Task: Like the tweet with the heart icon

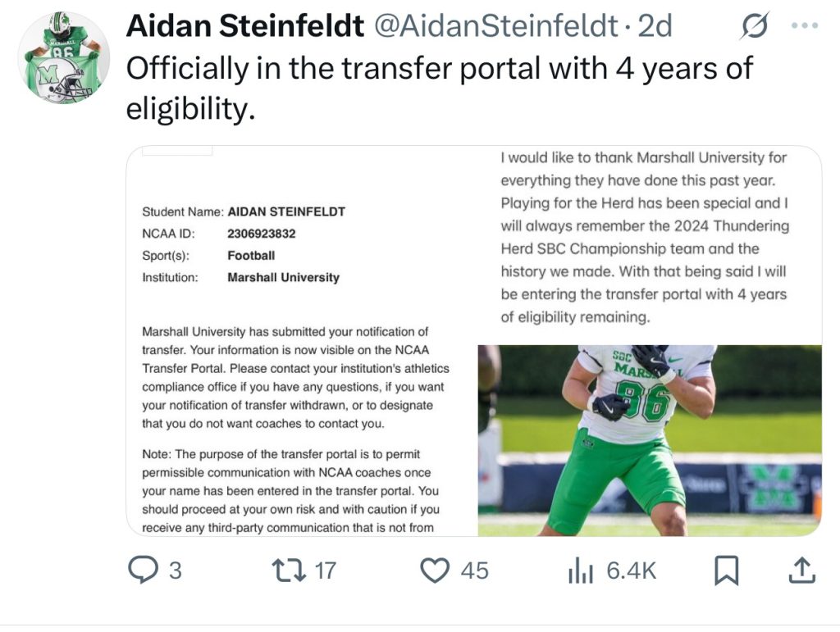Action: pyautogui.click(x=435, y=570)
